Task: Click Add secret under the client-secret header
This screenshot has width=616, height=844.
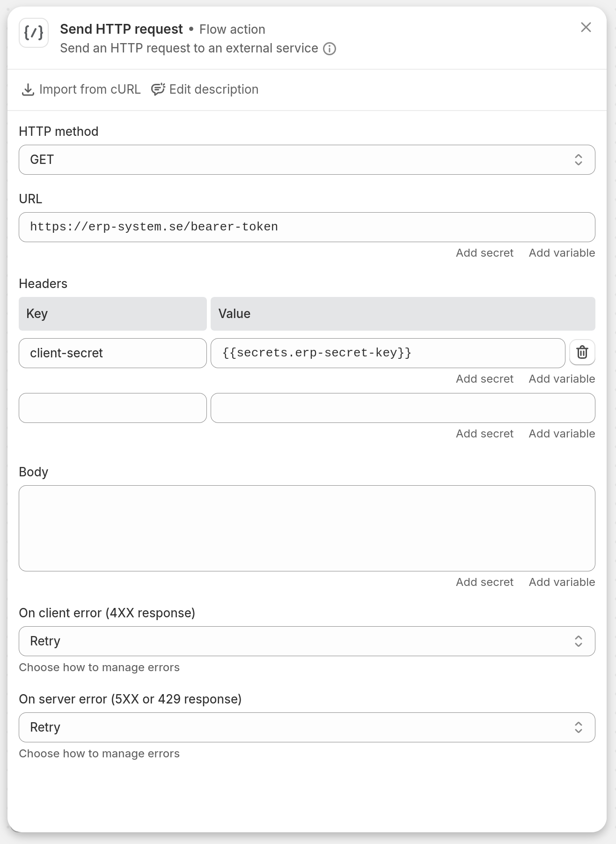Action: pos(484,379)
